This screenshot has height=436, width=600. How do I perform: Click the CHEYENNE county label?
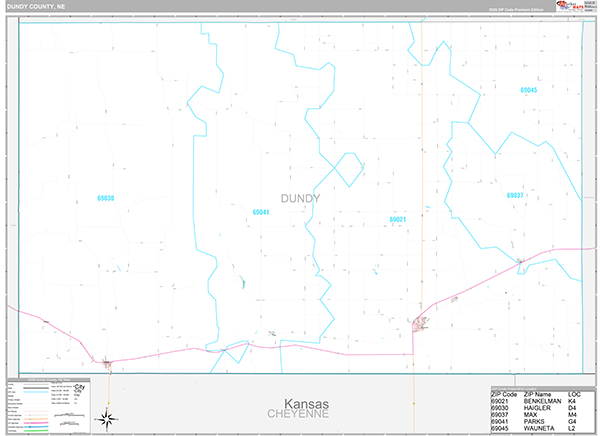coord(298,414)
